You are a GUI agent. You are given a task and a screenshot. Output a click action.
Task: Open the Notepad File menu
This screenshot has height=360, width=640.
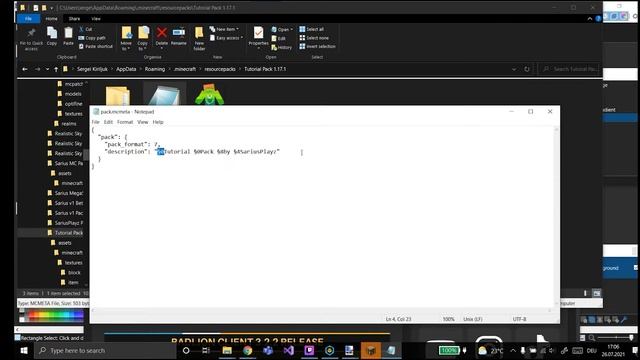tap(96, 122)
